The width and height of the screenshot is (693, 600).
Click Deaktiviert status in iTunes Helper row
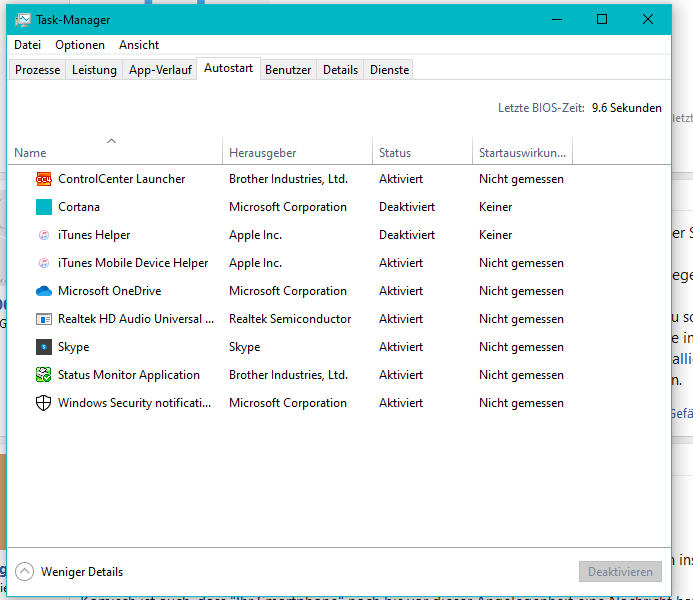click(407, 235)
